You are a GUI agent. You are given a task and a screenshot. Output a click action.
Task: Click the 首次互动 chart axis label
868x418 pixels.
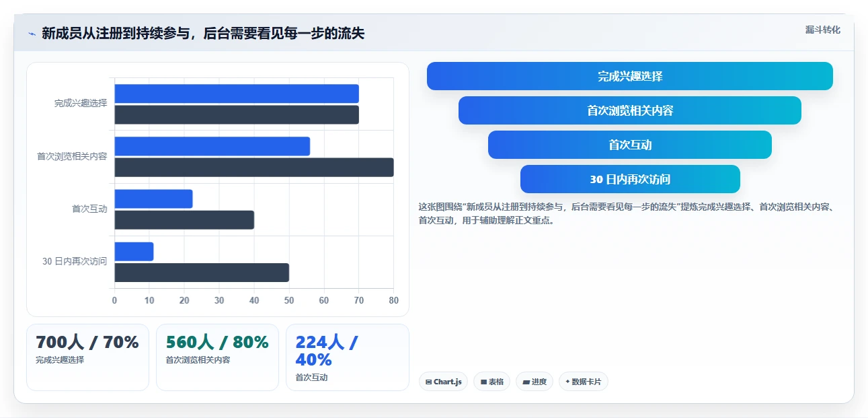tap(89, 209)
